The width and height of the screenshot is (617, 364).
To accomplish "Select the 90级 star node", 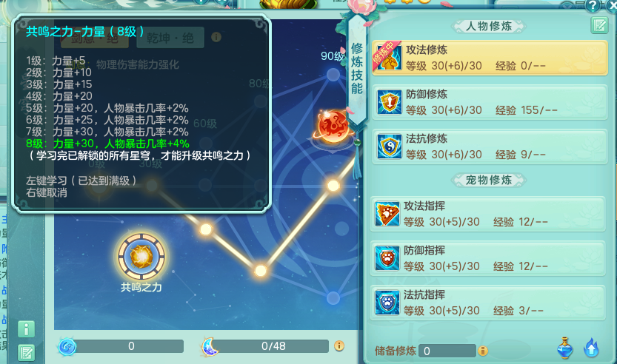I will (x=333, y=75).
